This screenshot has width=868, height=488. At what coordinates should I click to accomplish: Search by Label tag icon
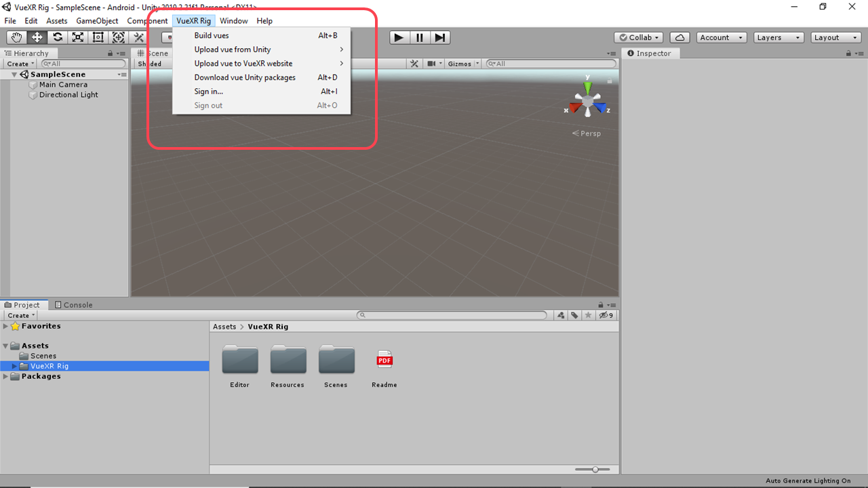point(574,315)
